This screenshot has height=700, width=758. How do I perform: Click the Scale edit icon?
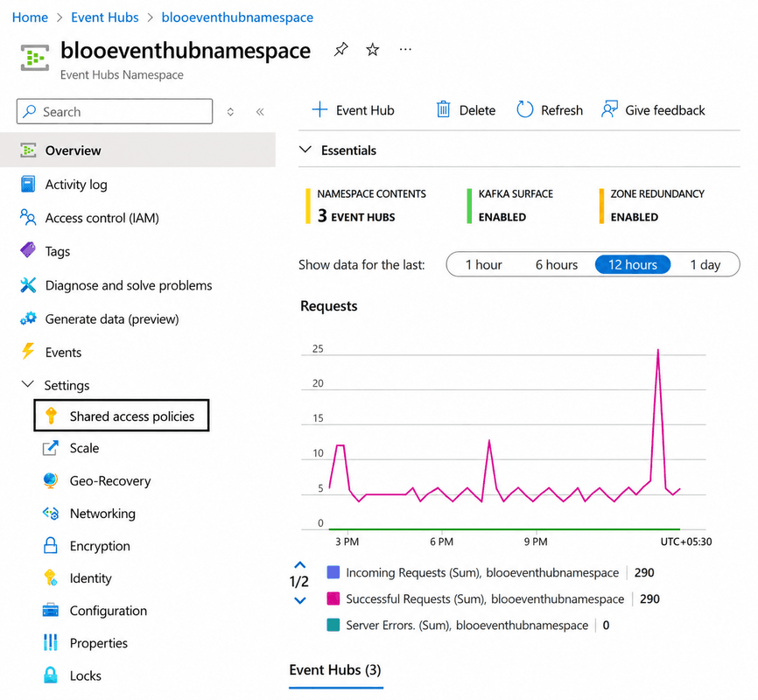pos(51,448)
